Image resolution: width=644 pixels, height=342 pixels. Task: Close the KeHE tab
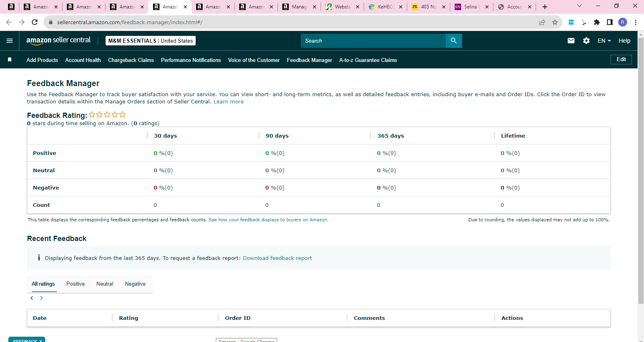pyautogui.click(x=401, y=7)
